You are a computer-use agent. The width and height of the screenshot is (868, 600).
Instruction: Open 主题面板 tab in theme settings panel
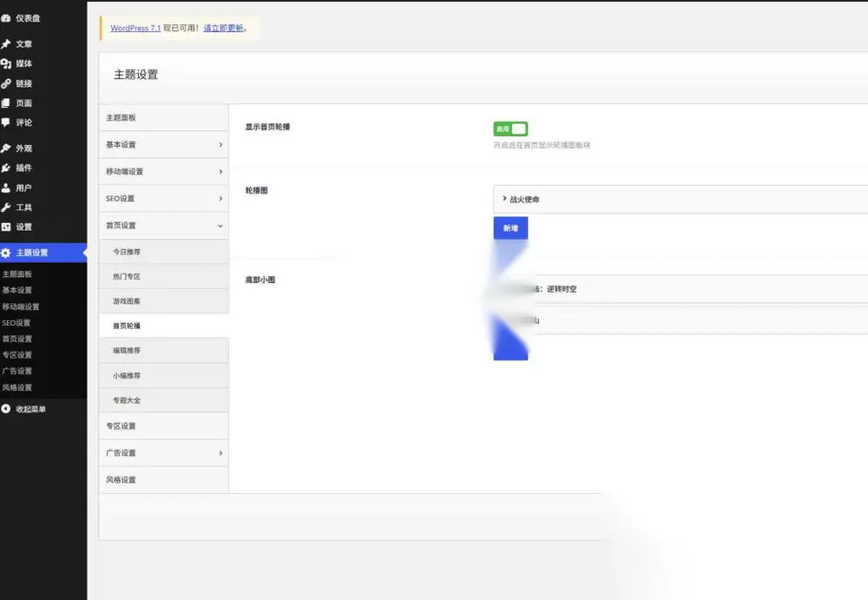164,117
